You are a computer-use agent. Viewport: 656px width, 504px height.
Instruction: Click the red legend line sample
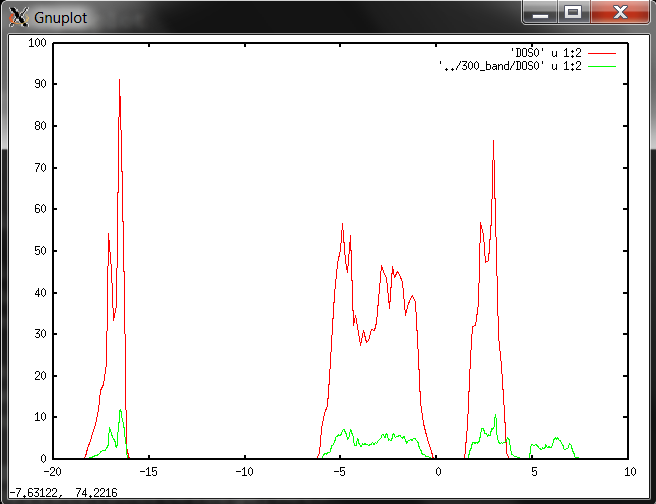point(602,54)
